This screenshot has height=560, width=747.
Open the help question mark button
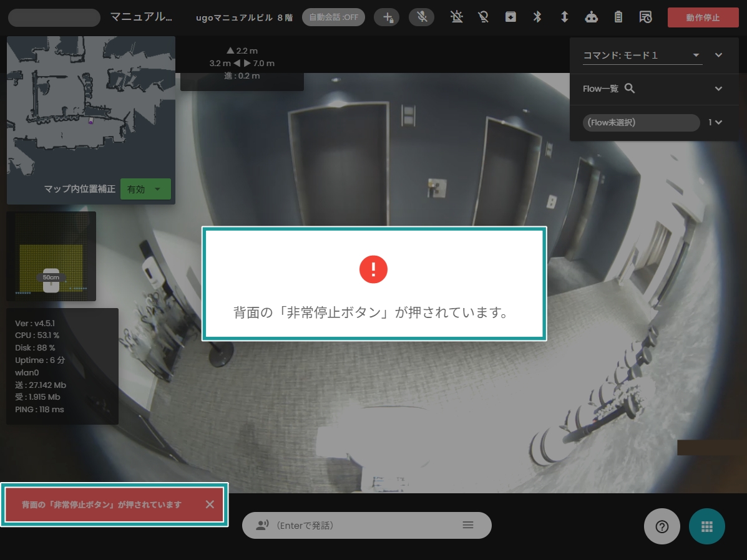coord(662,526)
